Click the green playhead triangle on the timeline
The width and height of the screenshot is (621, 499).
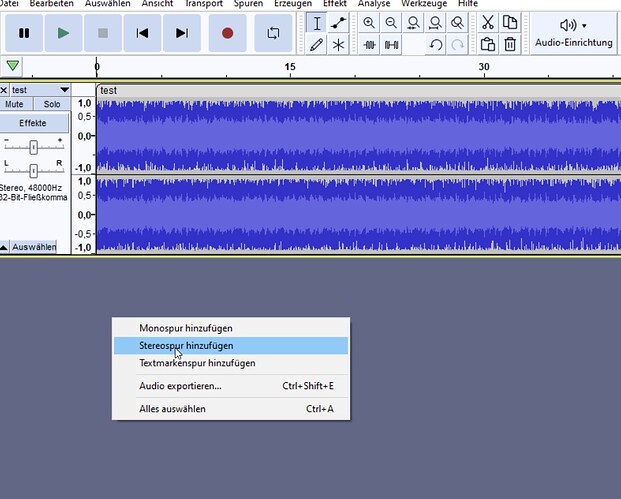tap(13, 66)
